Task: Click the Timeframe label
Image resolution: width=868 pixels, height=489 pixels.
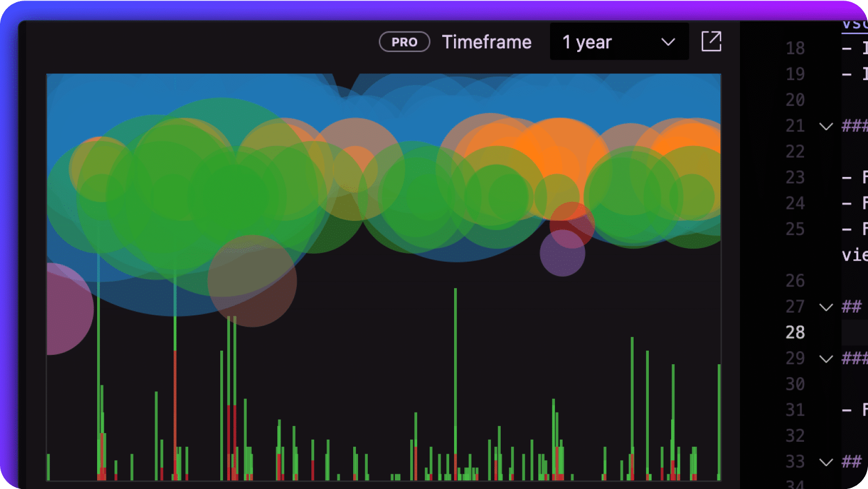Action: tap(487, 42)
